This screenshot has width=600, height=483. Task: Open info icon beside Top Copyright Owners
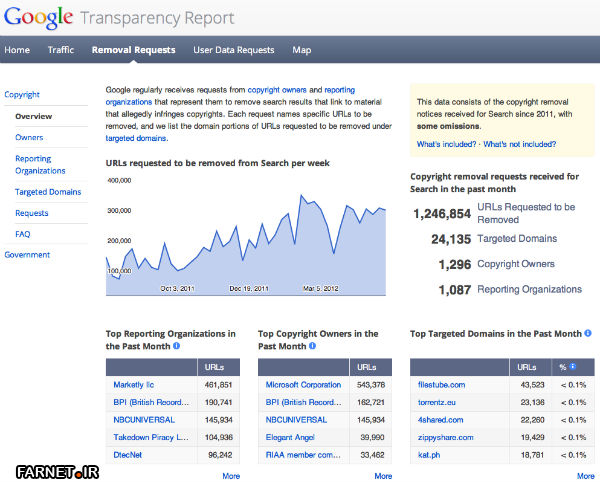click(312, 346)
